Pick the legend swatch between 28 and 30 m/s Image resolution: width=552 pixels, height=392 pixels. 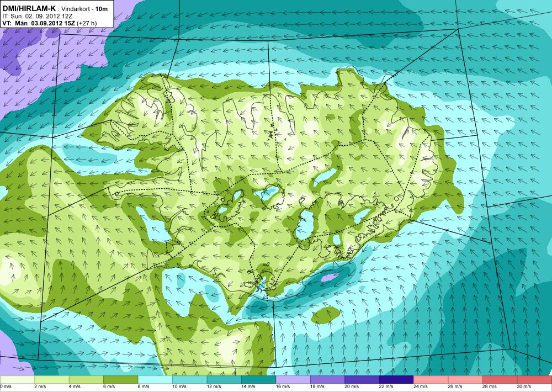[x=500, y=380]
